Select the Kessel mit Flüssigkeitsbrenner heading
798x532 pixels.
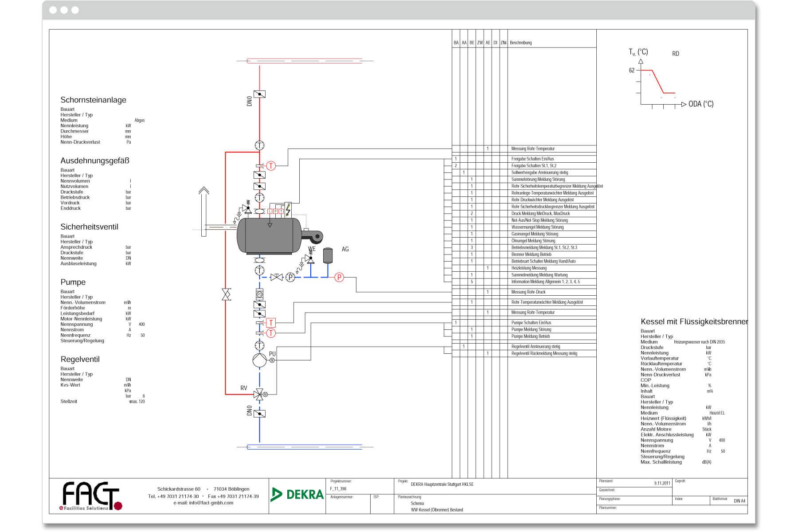pos(694,322)
